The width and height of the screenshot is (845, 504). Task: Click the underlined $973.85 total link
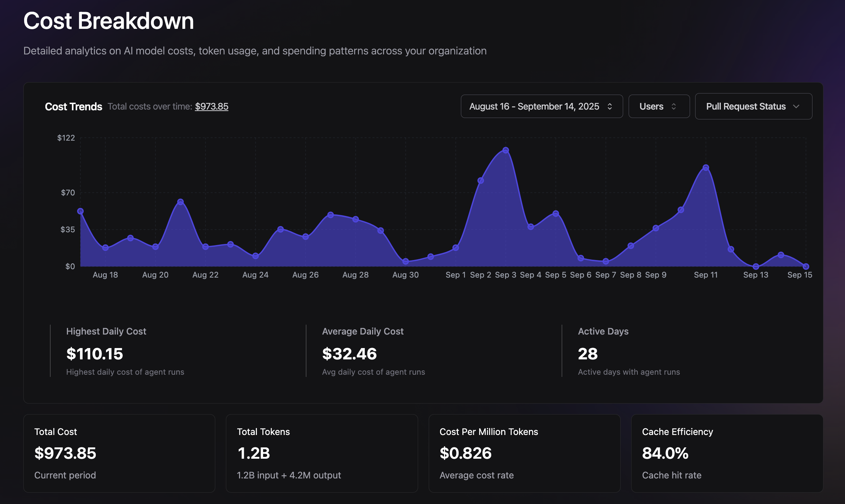tap(211, 106)
